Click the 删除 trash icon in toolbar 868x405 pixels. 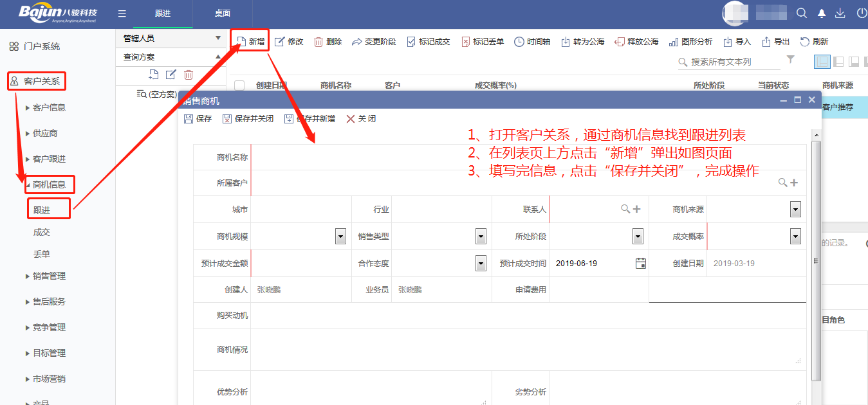pyautogui.click(x=319, y=42)
